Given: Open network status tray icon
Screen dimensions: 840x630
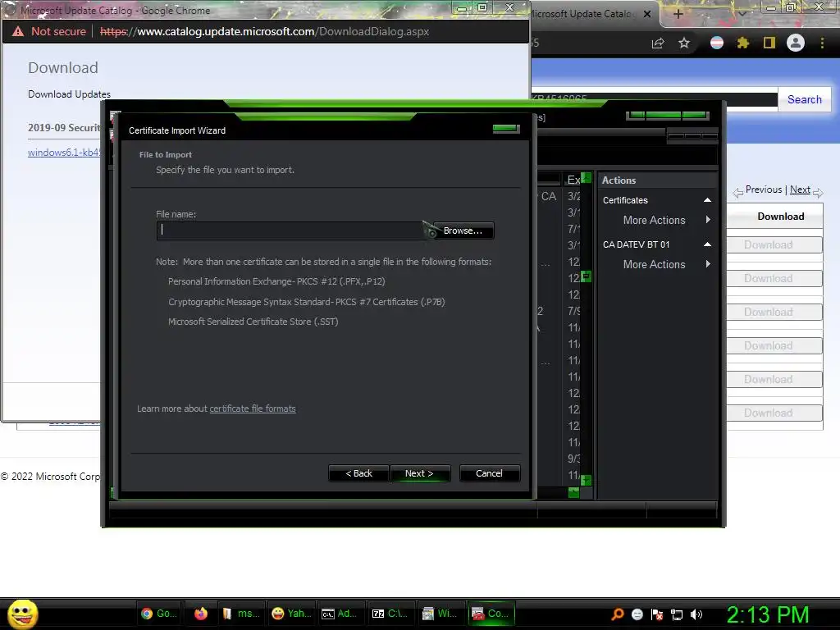Looking at the screenshot, I should pyautogui.click(x=677, y=614).
